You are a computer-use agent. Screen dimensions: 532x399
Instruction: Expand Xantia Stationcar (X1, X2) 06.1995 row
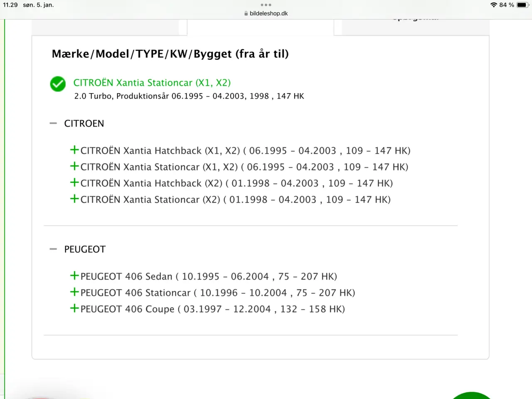point(74,166)
